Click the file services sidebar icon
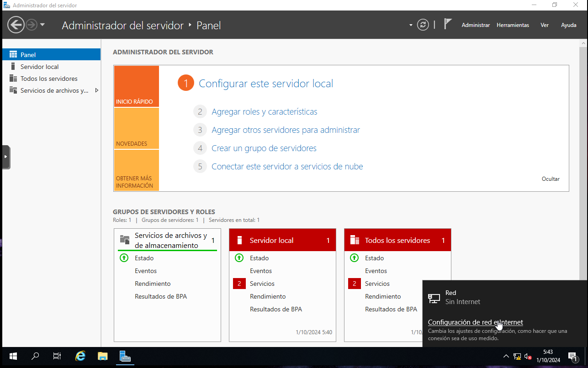Screen dimensions: 588x368 tap(13, 90)
